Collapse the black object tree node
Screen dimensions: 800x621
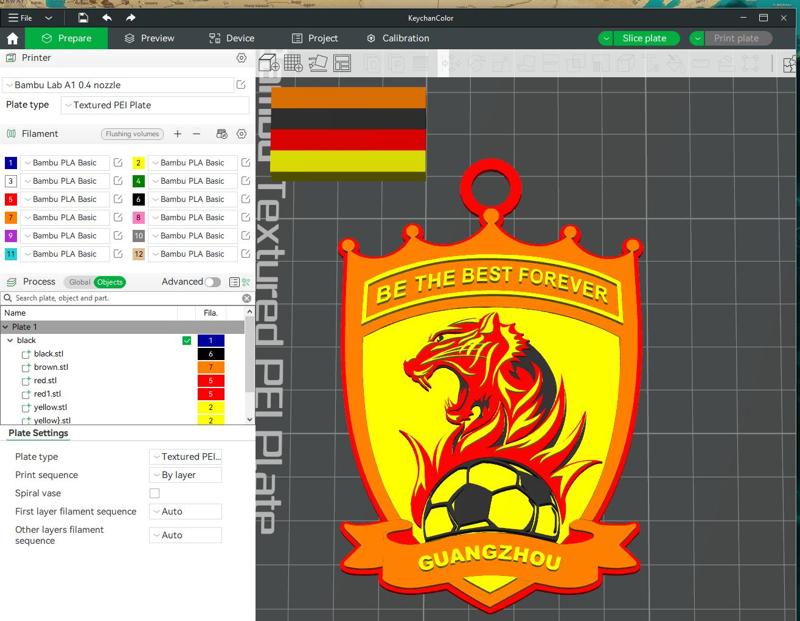[x=10, y=340]
